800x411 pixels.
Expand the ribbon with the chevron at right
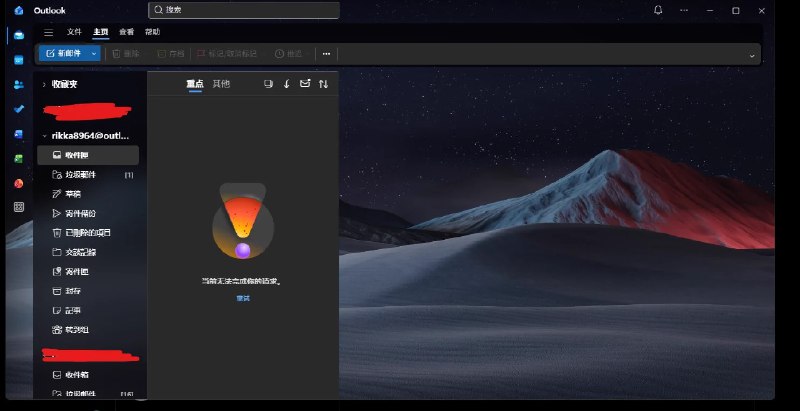752,56
